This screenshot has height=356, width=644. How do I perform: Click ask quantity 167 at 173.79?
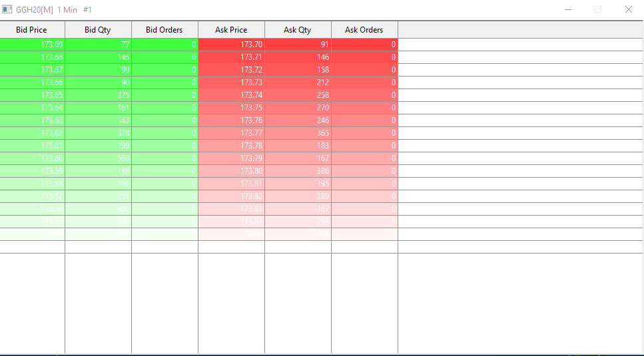pyautogui.click(x=298, y=158)
